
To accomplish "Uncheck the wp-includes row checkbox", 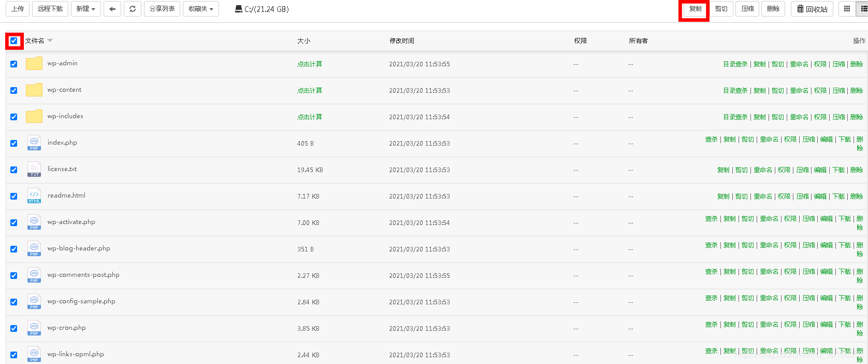I will [14, 117].
